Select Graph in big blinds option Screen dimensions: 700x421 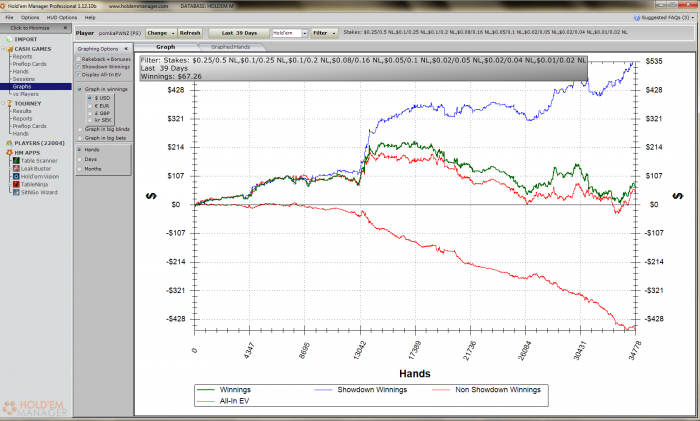pos(80,129)
